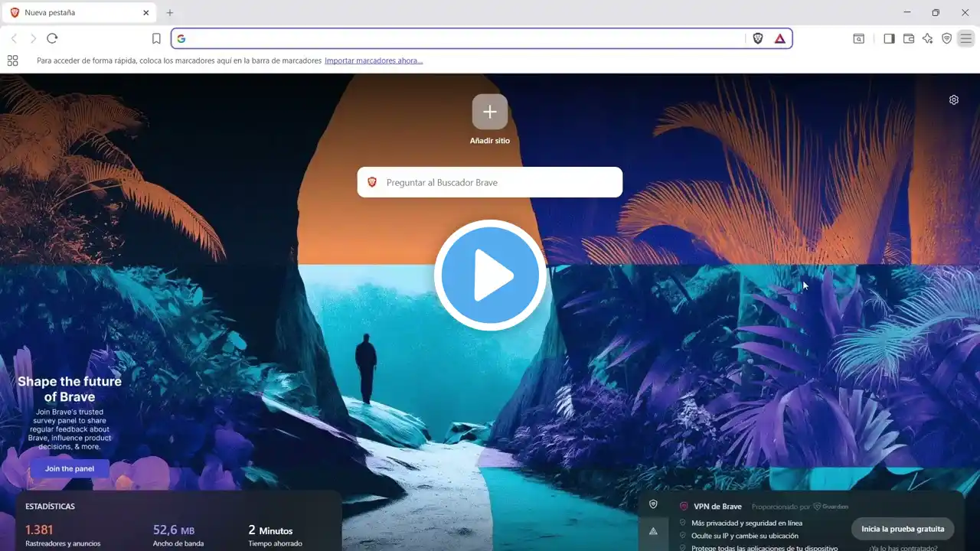Click the 52,6 MB bandwidth value
The height and width of the screenshot is (551, 980).
coord(174,530)
